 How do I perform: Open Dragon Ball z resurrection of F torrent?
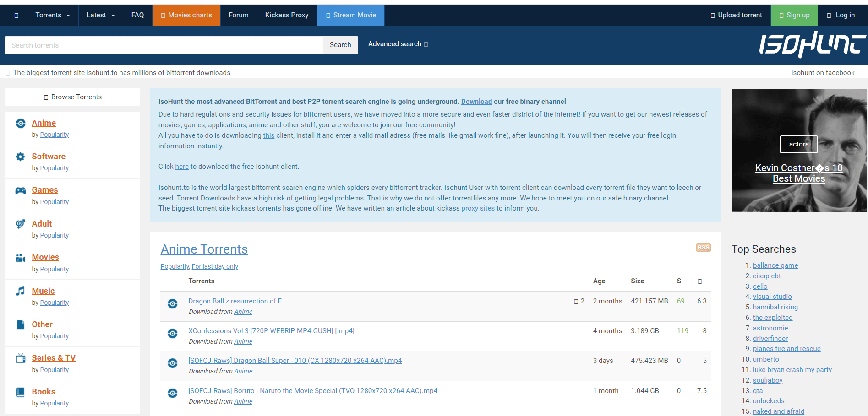pyautogui.click(x=235, y=301)
